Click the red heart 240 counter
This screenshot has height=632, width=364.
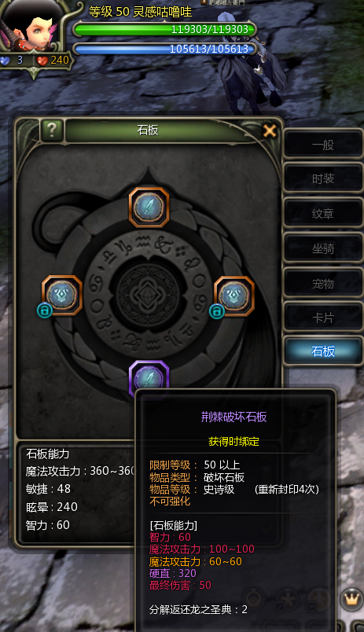53,61
